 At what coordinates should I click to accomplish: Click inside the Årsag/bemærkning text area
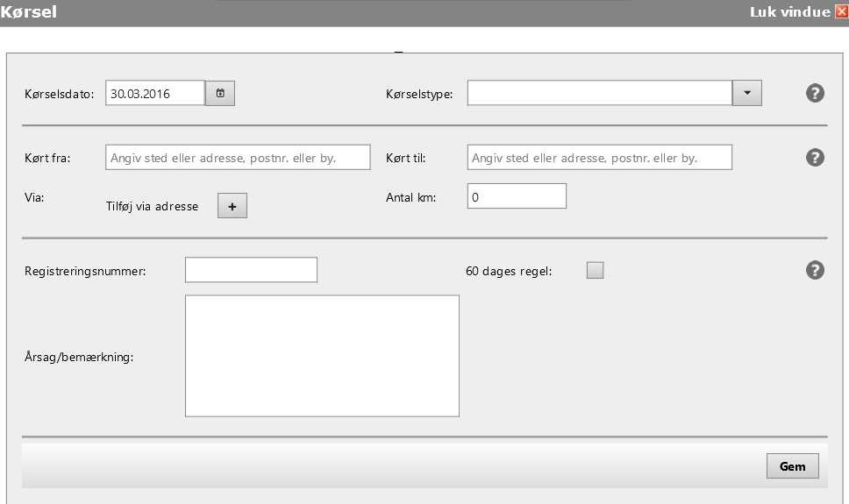(x=322, y=356)
